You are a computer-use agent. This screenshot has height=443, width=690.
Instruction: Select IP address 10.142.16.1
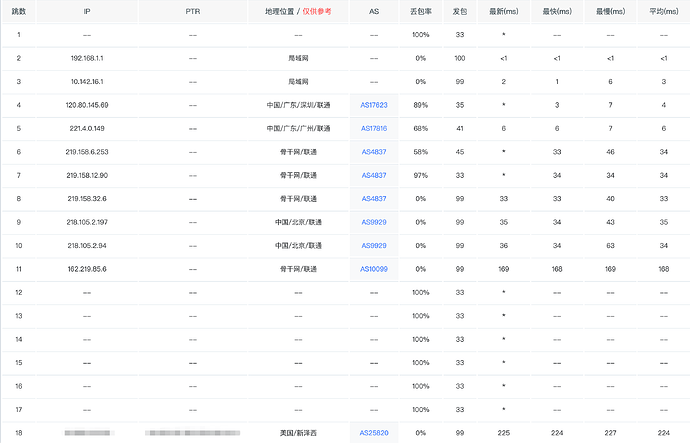pyautogui.click(x=87, y=81)
